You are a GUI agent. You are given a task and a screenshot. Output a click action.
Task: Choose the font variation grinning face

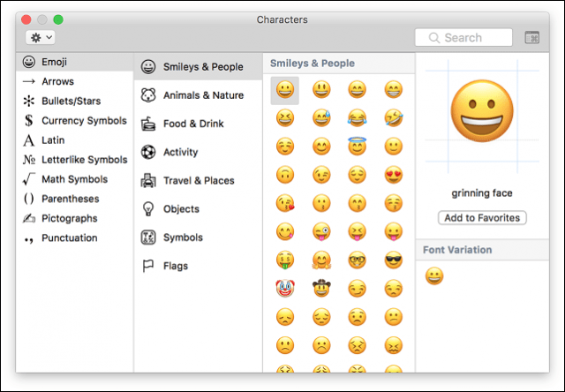434,276
